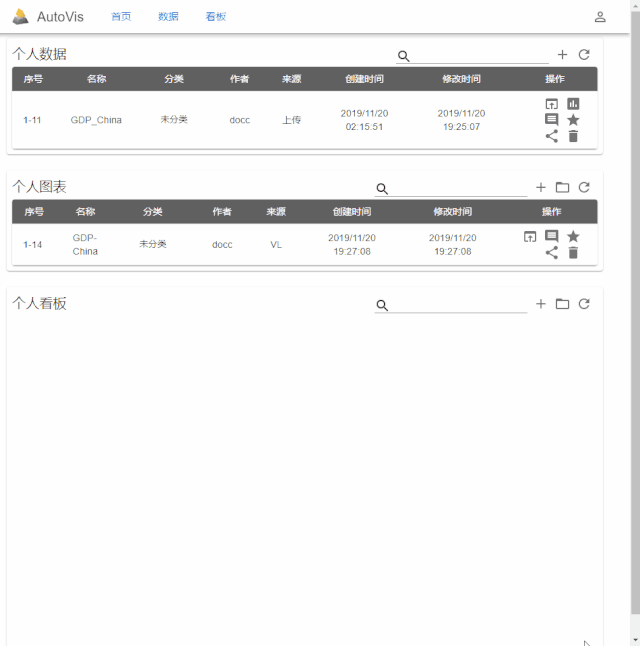The image size is (640, 646).
Task: Select the GDP_China name cell
Action: pos(96,120)
